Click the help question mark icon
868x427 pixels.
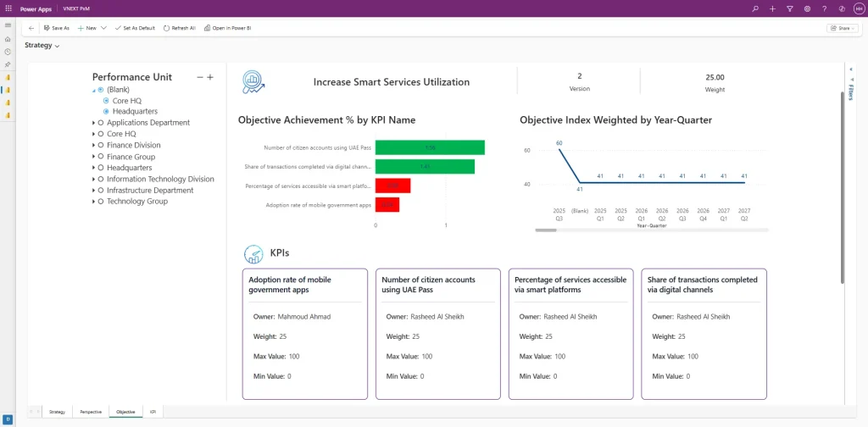point(824,8)
